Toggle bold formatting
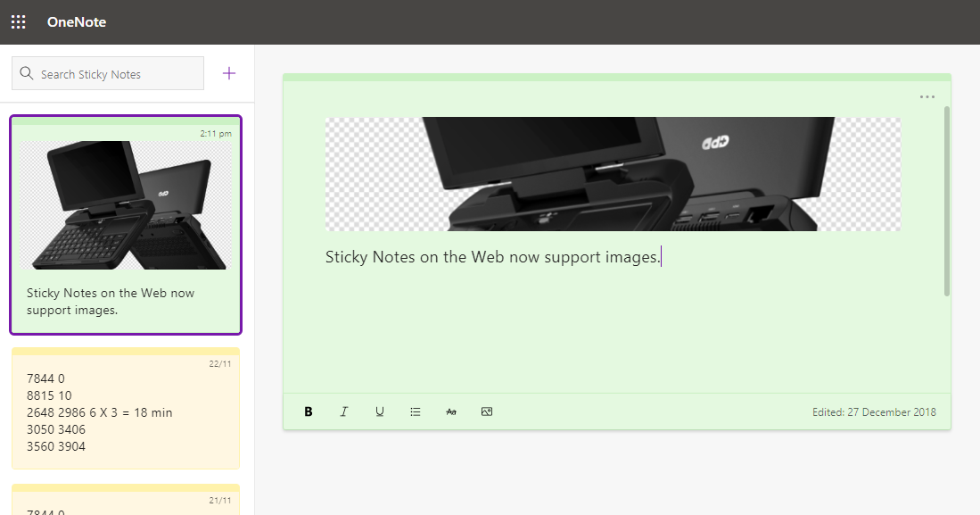Viewport: 980px width, 515px height. pyautogui.click(x=309, y=411)
